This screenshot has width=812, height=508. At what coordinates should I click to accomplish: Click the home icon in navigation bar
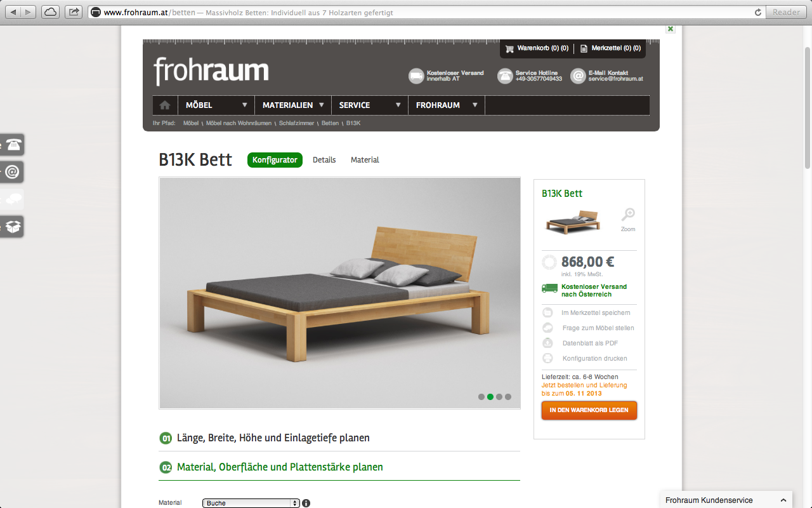point(165,105)
